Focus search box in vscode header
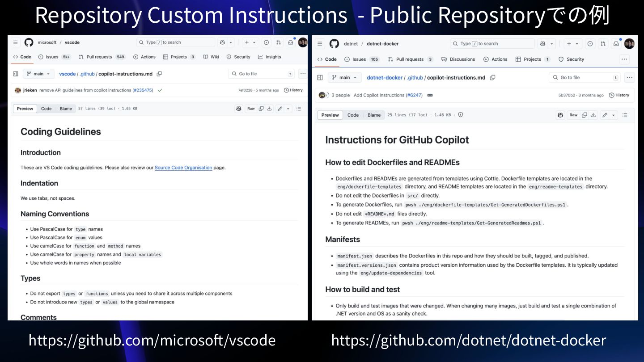 (176, 42)
